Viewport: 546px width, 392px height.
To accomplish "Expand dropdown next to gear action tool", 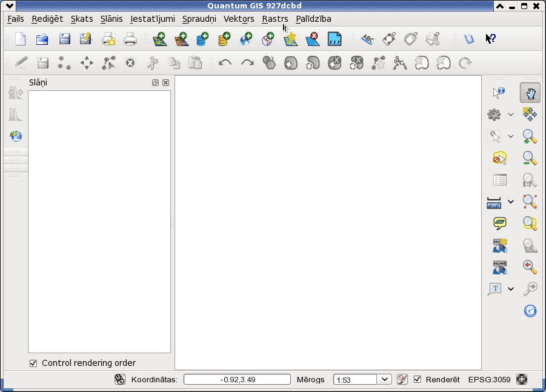I will 510,114.
